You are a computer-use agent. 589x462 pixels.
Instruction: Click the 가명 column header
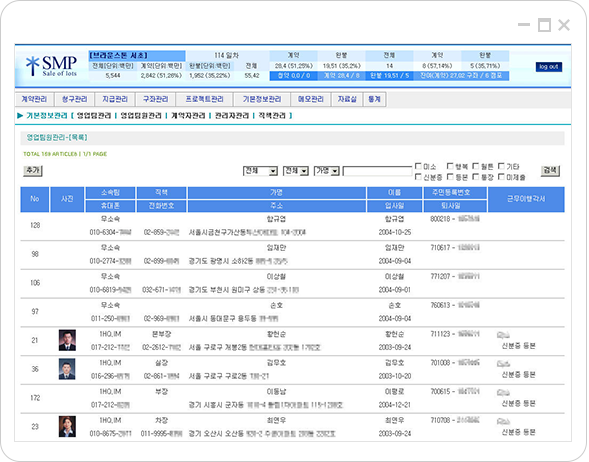pyautogui.click(x=276, y=193)
